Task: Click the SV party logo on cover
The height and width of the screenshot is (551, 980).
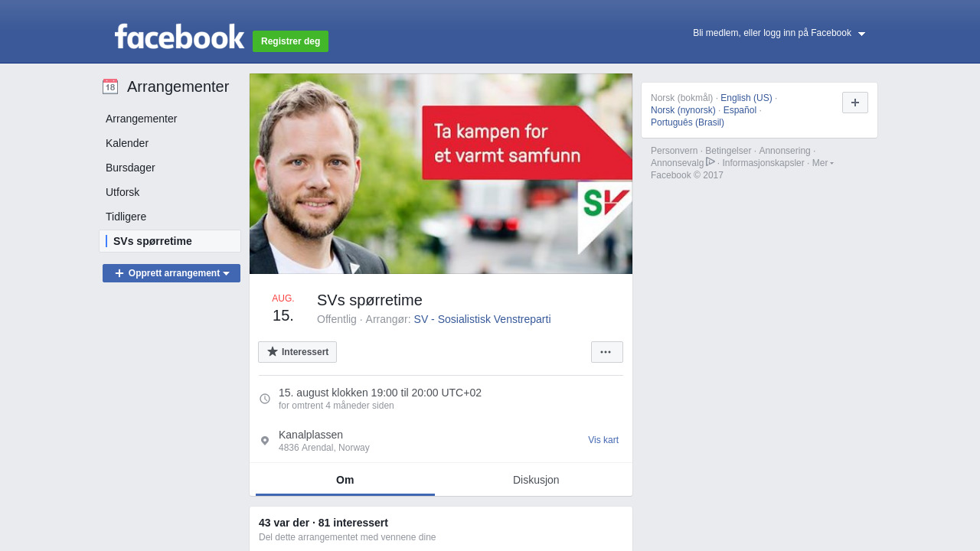Action: [604, 218]
